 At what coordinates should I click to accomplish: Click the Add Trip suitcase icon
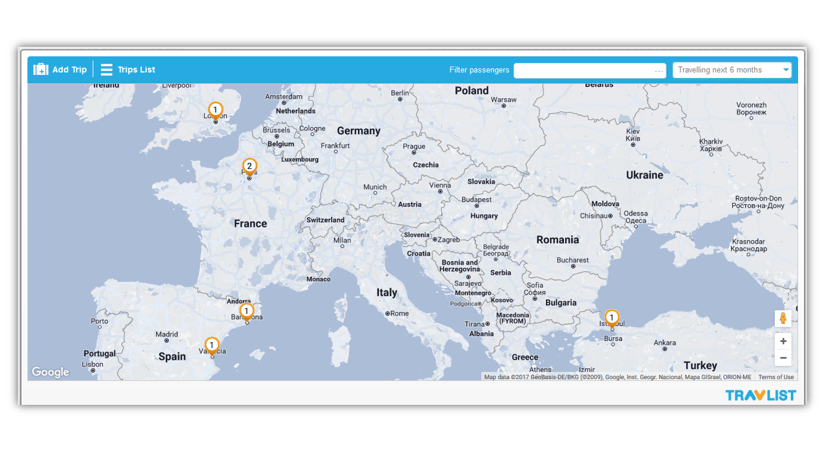coord(41,70)
